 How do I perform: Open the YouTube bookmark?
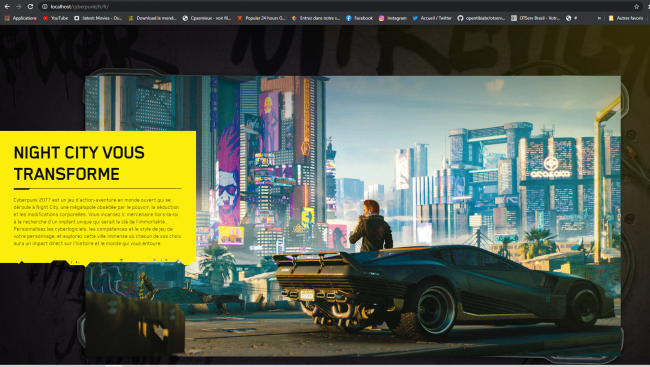click(x=56, y=18)
